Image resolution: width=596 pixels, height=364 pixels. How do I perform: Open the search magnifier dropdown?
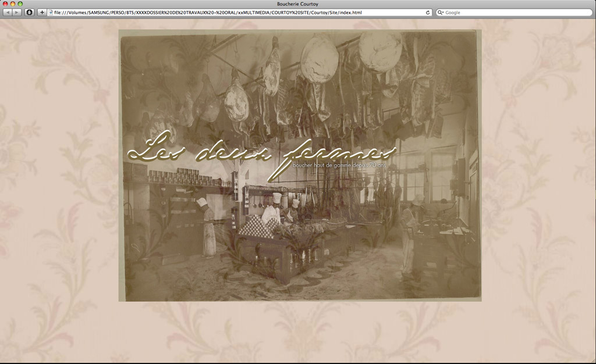tap(441, 12)
